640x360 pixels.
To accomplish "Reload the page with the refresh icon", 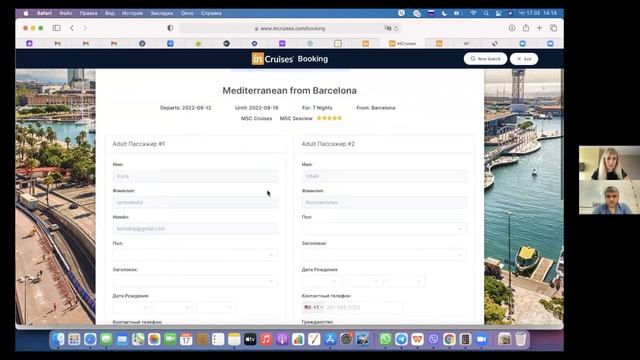I will (396, 28).
